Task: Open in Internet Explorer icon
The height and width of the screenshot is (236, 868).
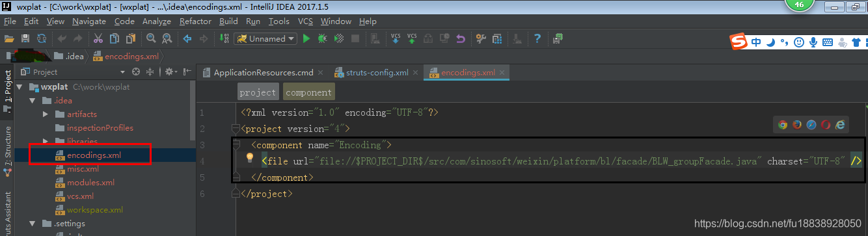Action: 840,124
